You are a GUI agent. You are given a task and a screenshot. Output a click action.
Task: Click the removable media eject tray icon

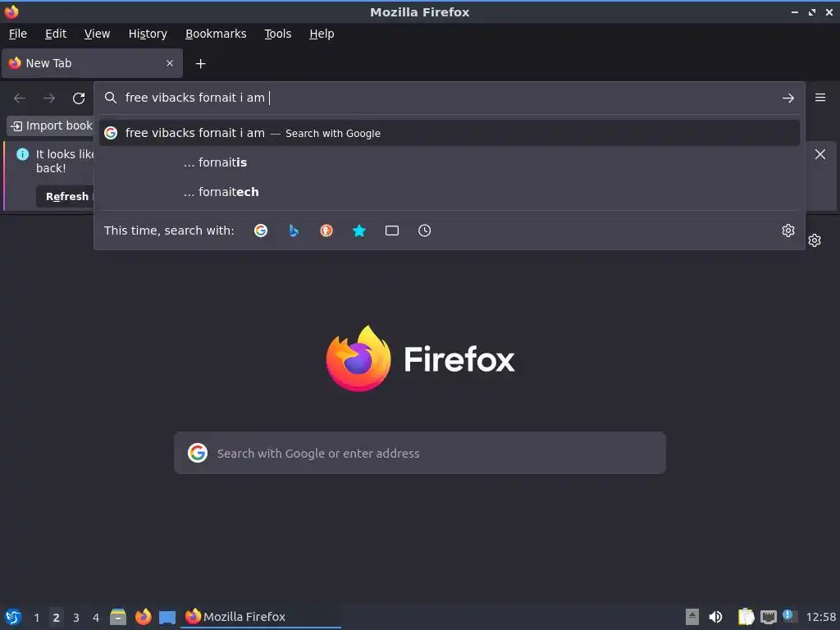[x=692, y=617]
